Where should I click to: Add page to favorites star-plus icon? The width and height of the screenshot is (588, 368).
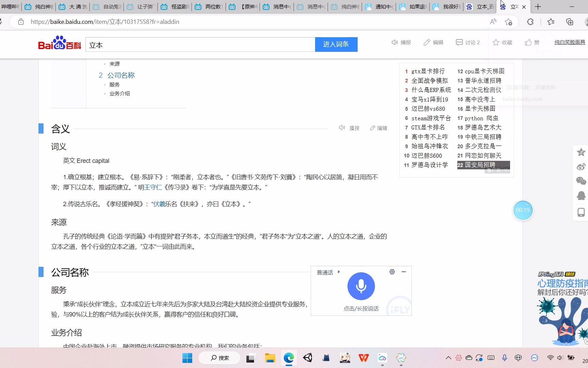click(x=509, y=22)
